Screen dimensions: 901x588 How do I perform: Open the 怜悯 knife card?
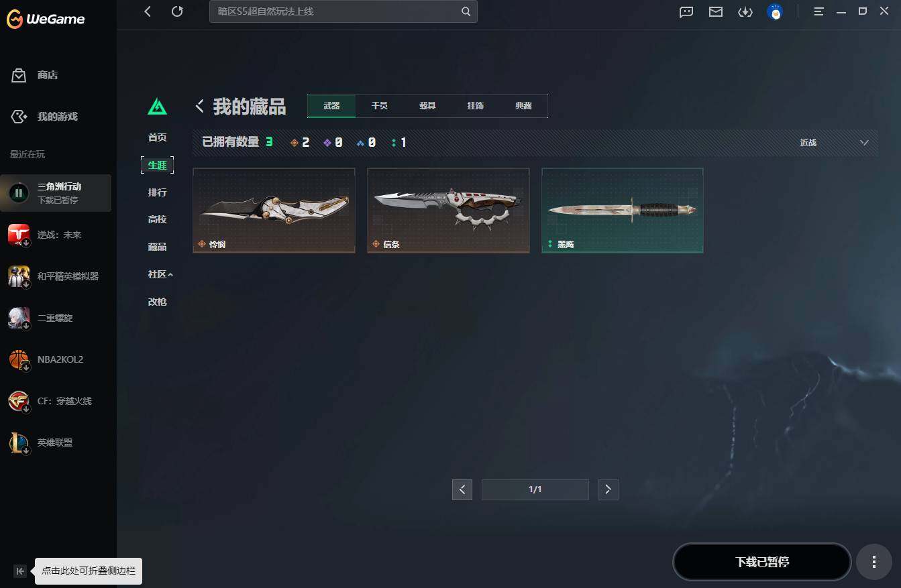pyautogui.click(x=274, y=211)
